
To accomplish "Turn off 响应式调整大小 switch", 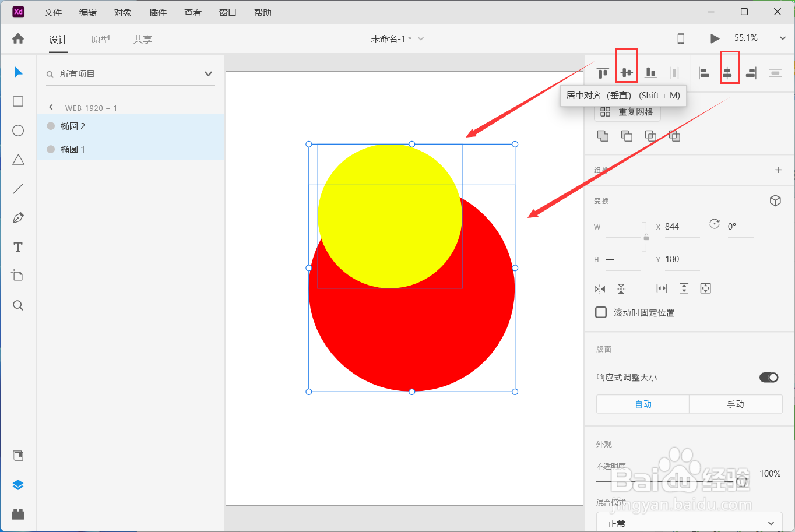I will coord(769,378).
